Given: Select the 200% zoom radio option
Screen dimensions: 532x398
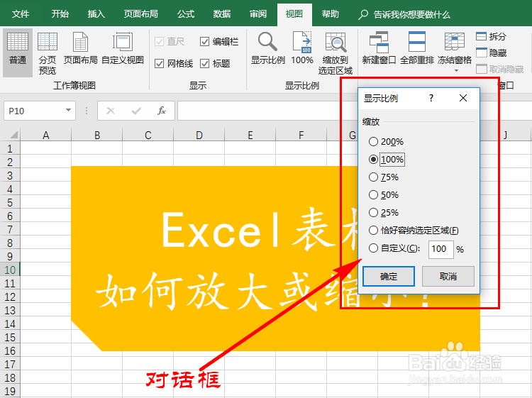Looking at the screenshot, I should click(x=373, y=141).
